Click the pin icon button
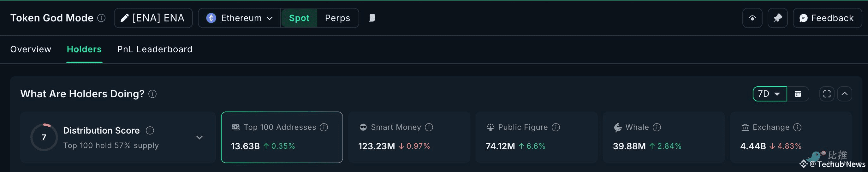The height and width of the screenshot is (172, 868). (777, 18)
